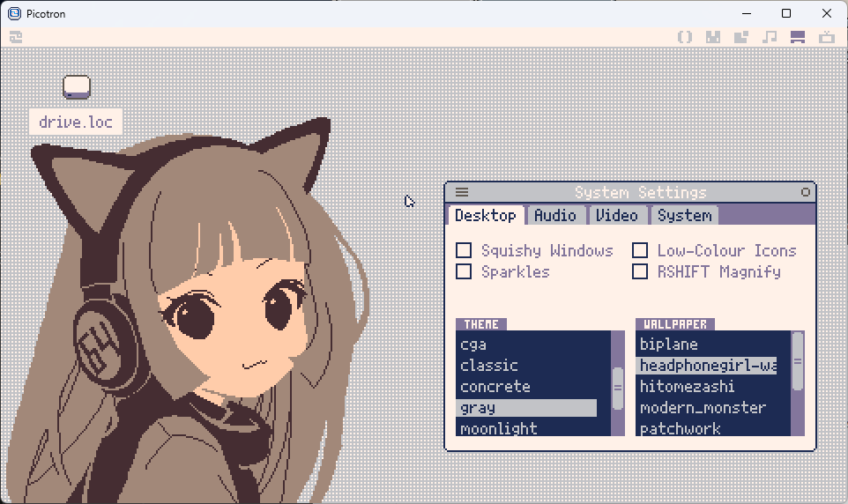This screenshot has width=848, height=504.
Task: Enable Sparkles checkbox
Action: (464, 271)
